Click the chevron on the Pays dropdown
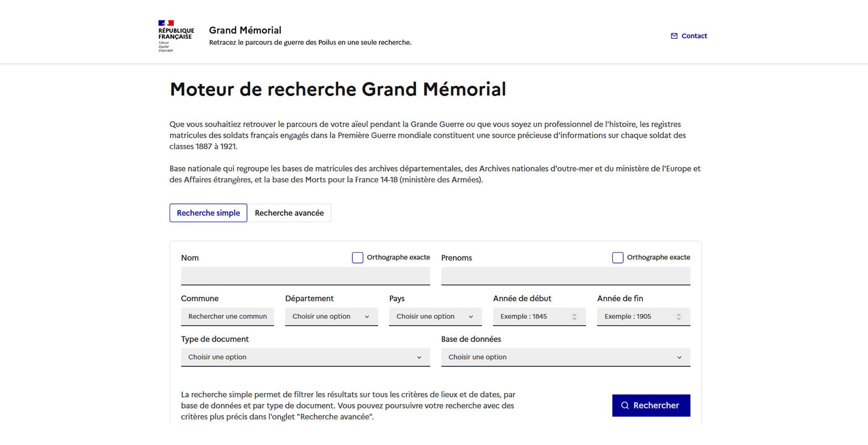 tap(471, 316)
